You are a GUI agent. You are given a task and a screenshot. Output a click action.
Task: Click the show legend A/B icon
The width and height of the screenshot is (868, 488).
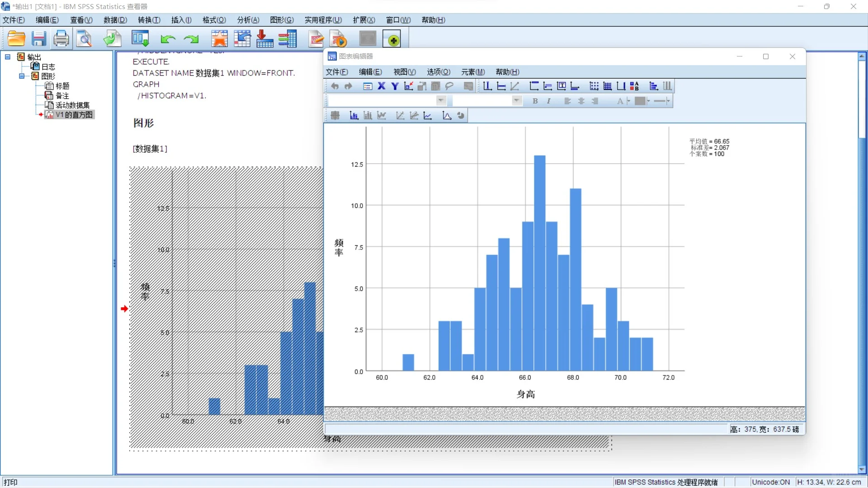[634, 86]
